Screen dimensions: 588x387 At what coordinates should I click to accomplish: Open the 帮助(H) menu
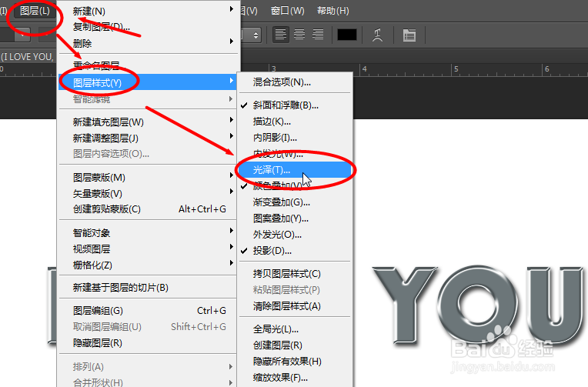click(332, 11)
